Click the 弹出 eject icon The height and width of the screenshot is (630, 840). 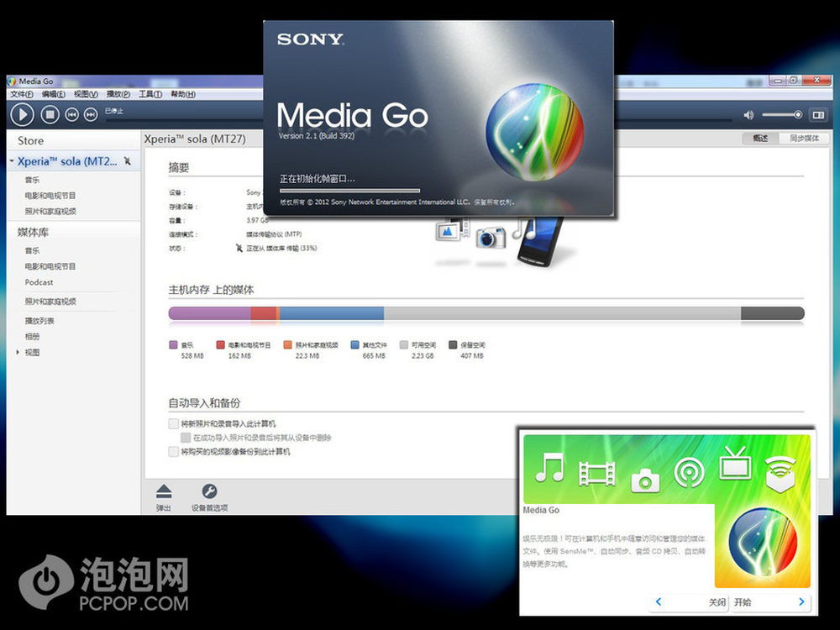[x=164, y=491]
